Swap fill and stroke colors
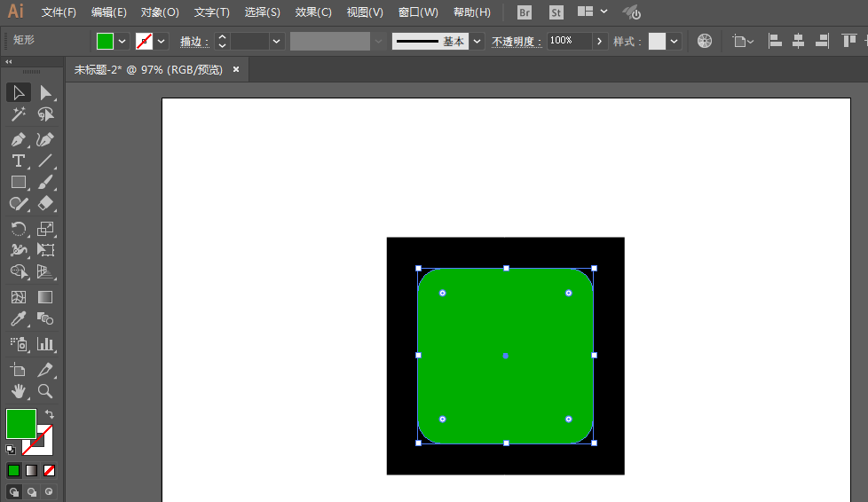 click(50, 414)
